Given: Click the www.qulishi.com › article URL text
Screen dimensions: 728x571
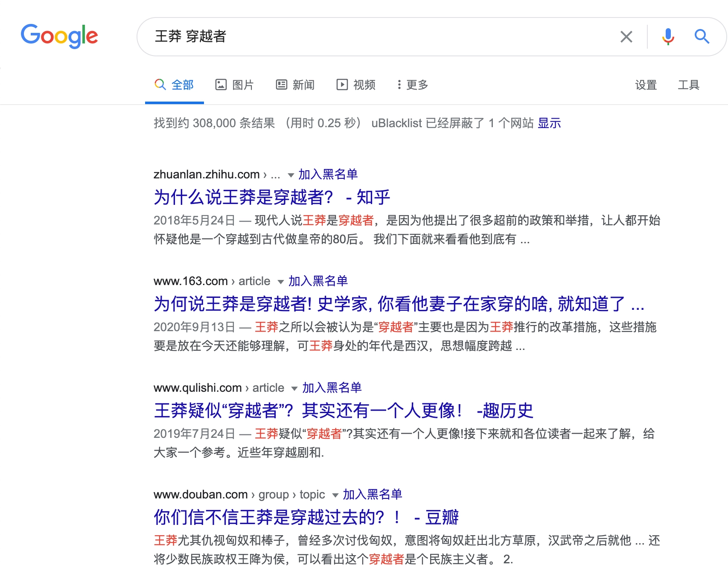Looking at the screenshot, I should click(219, 388).
